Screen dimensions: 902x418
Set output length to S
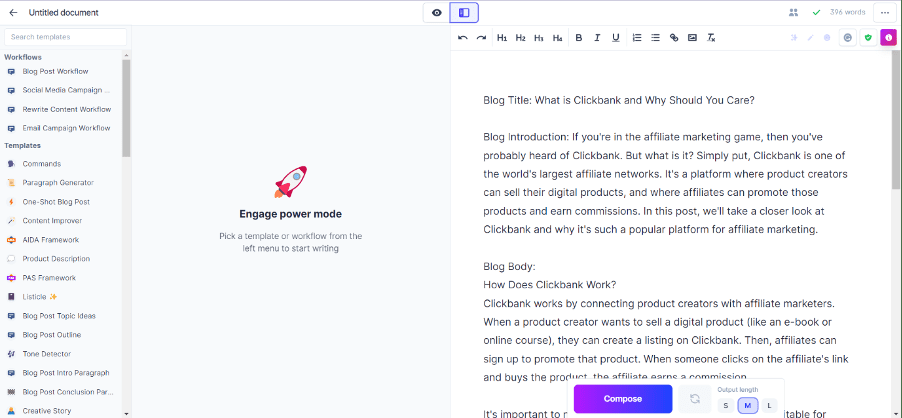(725, 406)
